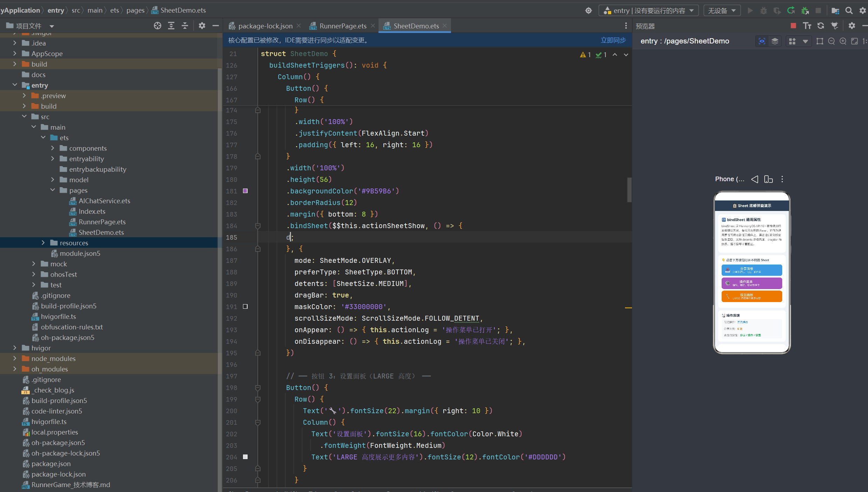Open the search everywhere magnifier icon
This screenshot has width=868, height=492.
[x=849, y=11]
